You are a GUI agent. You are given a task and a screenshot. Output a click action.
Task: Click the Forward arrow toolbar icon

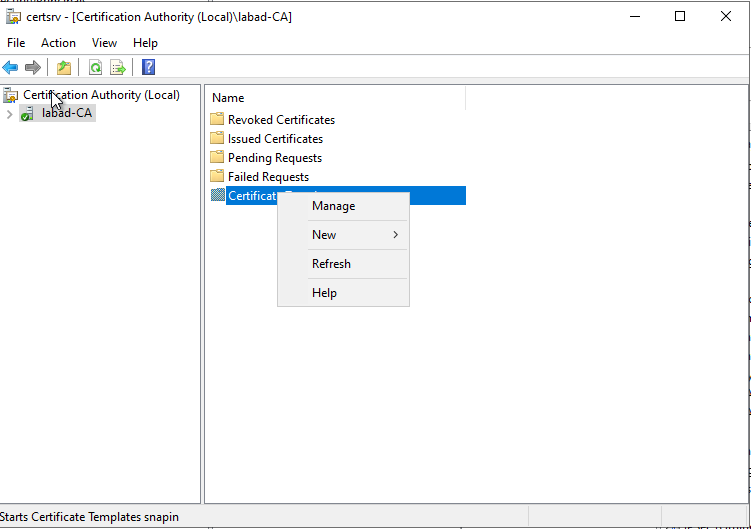point(33,68)
